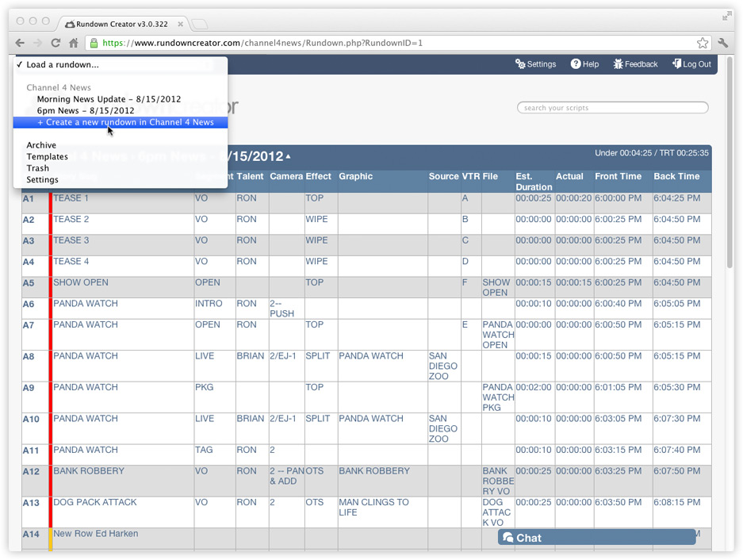The width and height of the screenshot is (743, 560).
Task: Open Trash from dropdown list
Action: [x=37, y=168]
